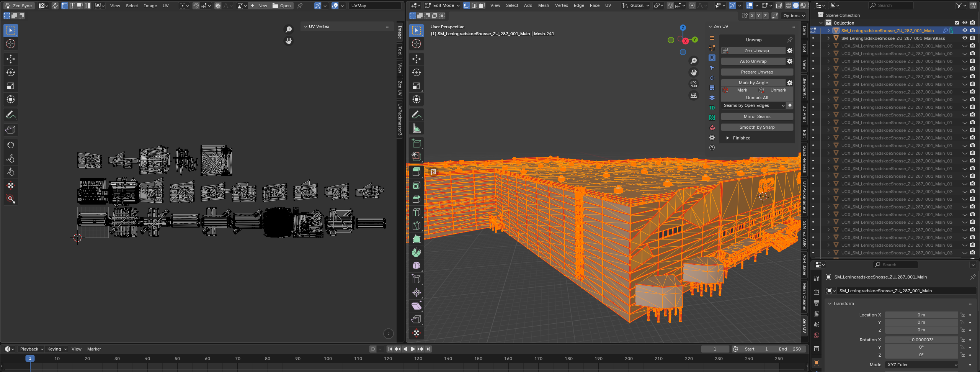980x372 pixels.
Task: Select the Grab tool in UV editor
Action: coord(11,145)
